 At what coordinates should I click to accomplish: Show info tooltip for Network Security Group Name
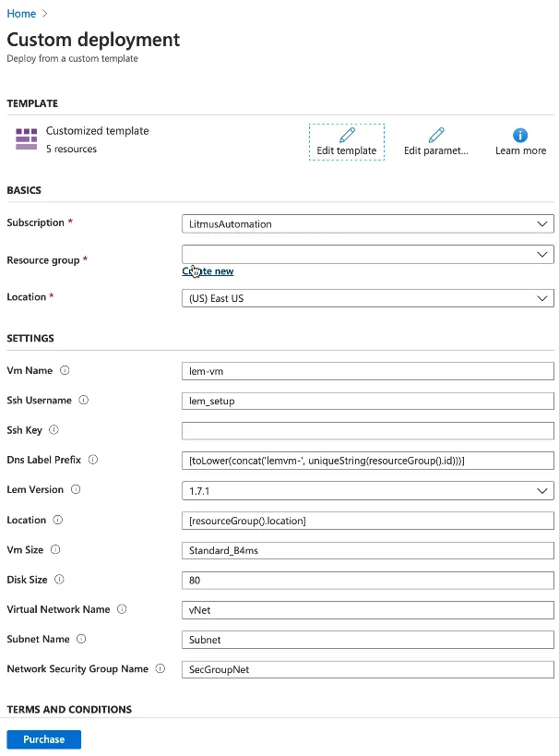161,668
